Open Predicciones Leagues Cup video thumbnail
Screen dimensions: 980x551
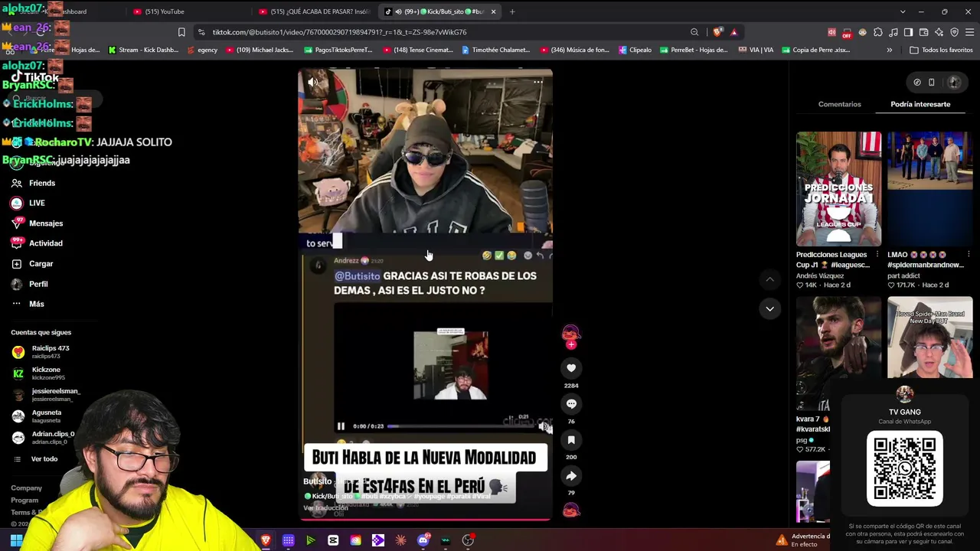tap(838, 189)
